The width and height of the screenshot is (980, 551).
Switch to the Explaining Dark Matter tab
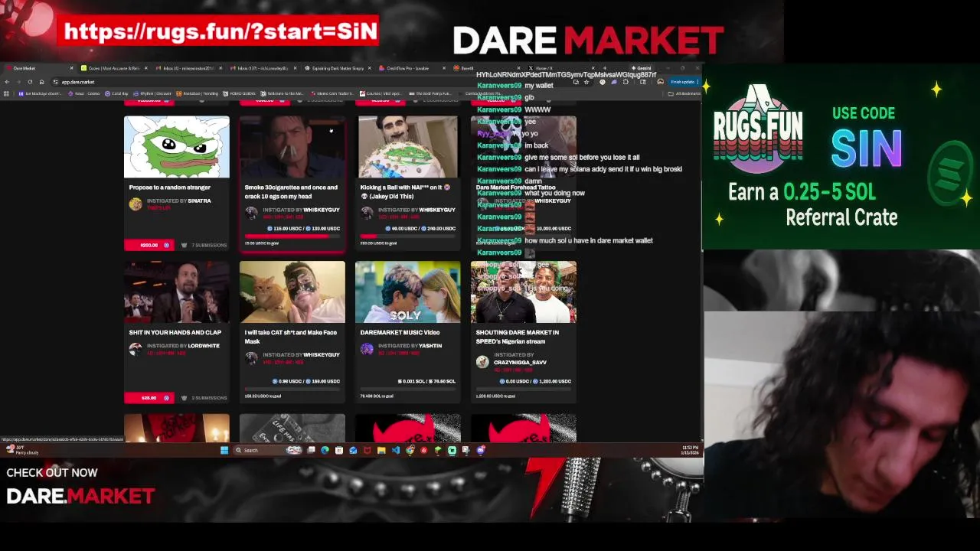click(x=337, y=68)
